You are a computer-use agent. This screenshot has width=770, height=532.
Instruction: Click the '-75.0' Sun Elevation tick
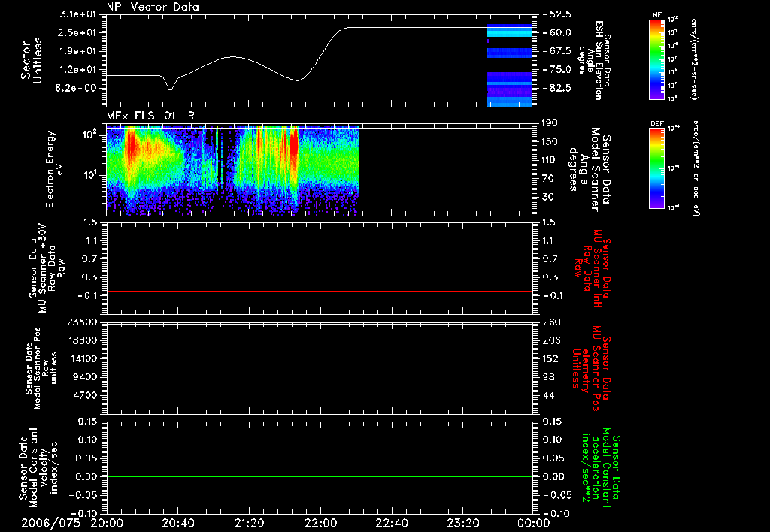[x=557, y=70]
